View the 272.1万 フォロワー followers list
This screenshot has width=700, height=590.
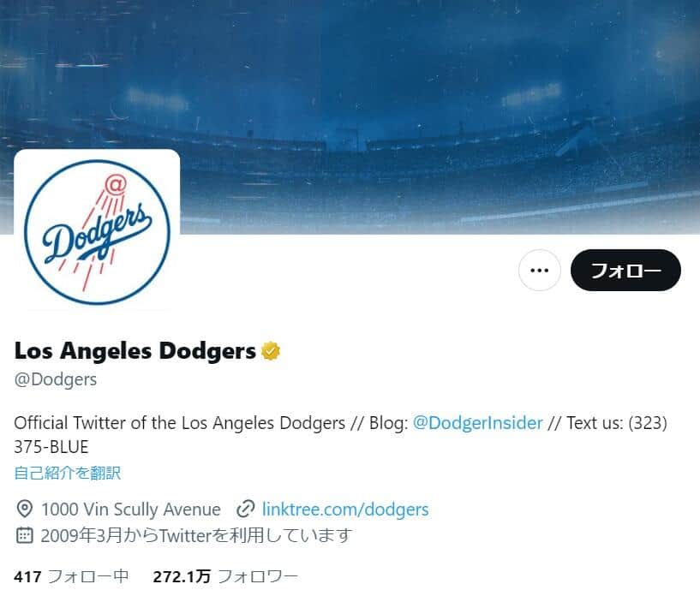point(225,576)
